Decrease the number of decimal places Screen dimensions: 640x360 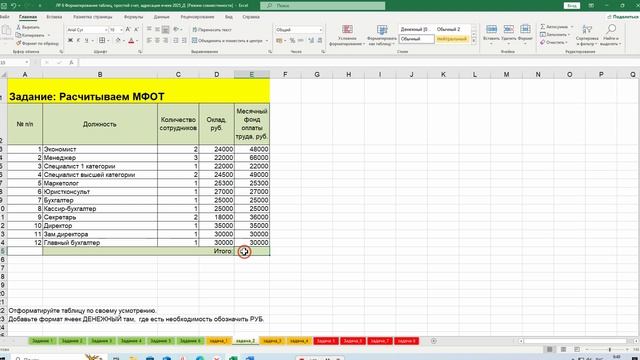click(320, 40)
